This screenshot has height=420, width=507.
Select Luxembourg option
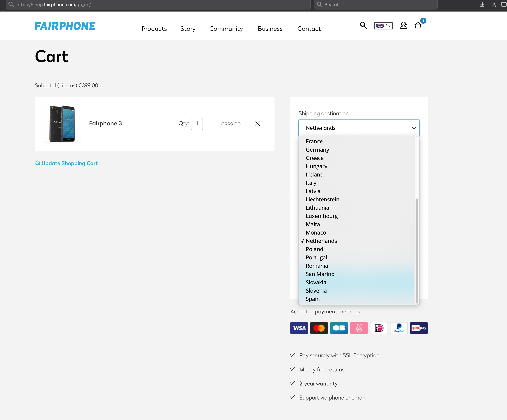point(356,216)
